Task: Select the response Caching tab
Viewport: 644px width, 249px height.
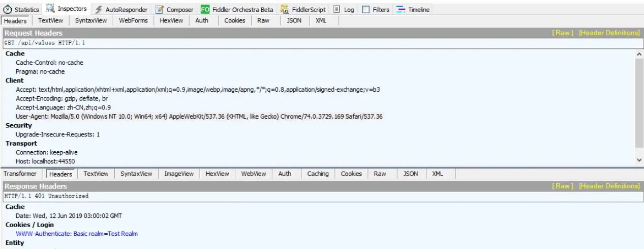Action: [x=318, y=174]
